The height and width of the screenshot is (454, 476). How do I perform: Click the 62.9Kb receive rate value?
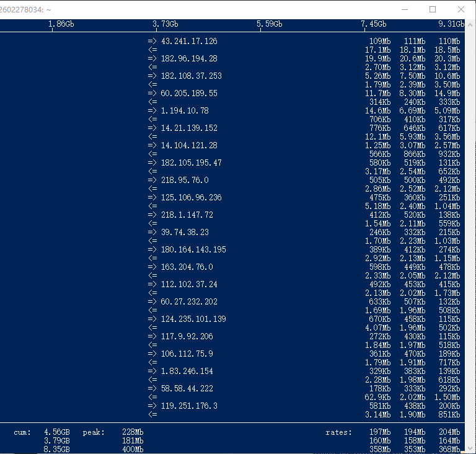coord(377,397)
